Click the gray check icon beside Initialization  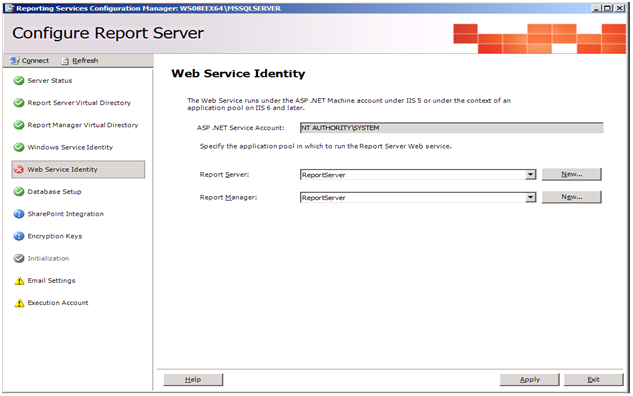tap(19, 258)
